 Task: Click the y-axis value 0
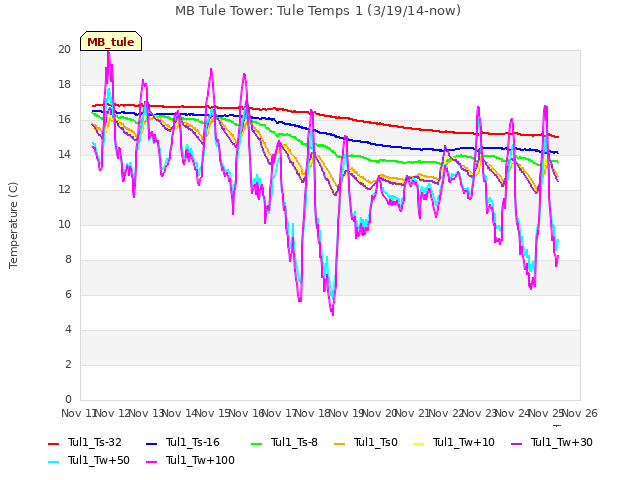68,400
